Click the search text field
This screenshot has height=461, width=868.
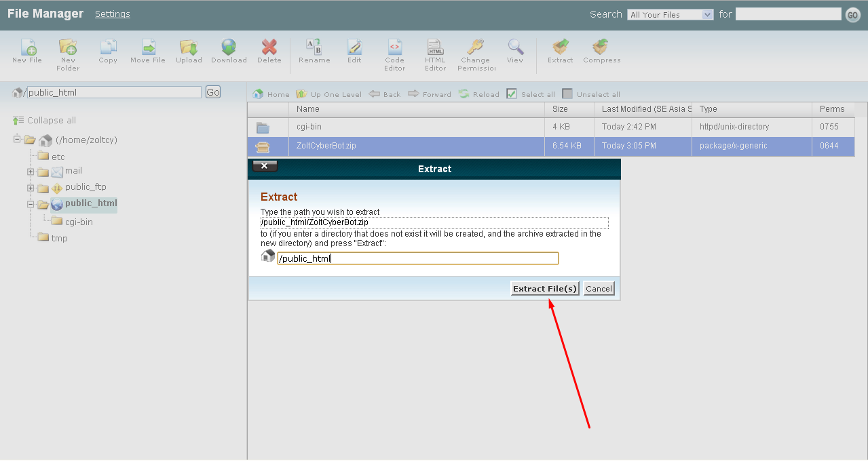789,14
